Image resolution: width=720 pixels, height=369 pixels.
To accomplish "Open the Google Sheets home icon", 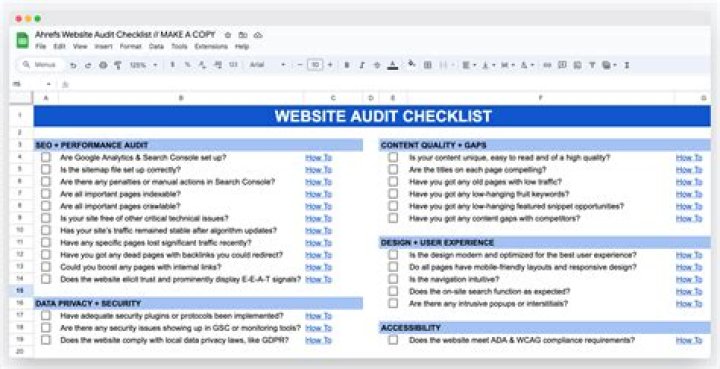I will [x=22, y=40].
